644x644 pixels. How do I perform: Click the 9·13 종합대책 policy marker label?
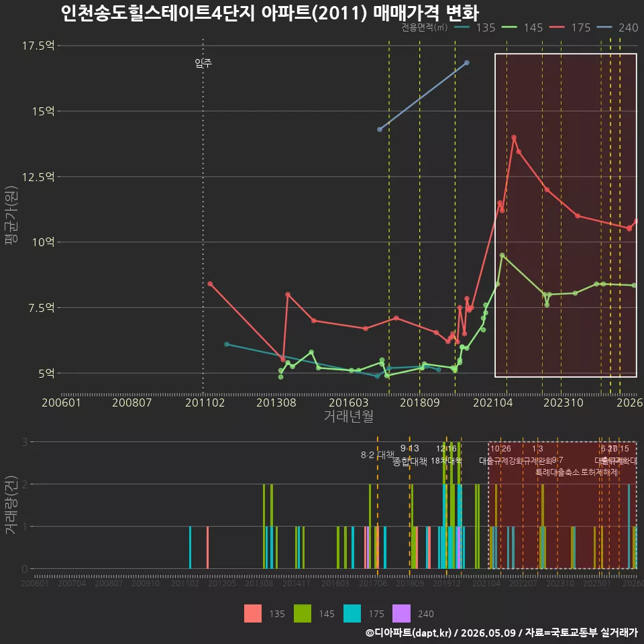point(409,455)
